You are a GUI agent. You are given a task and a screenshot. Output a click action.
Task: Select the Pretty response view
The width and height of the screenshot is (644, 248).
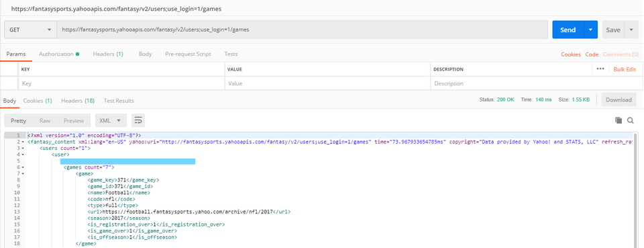(x=19, y=120)
